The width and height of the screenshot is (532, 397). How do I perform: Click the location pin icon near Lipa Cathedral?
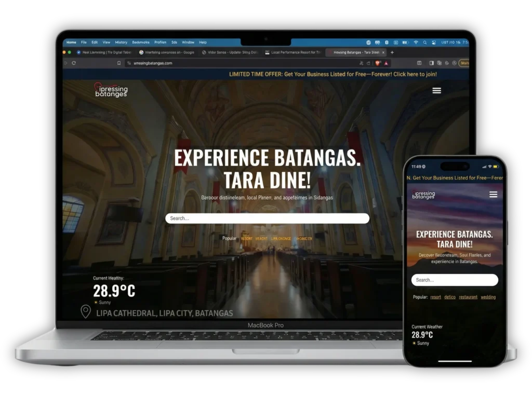(86, 312)
